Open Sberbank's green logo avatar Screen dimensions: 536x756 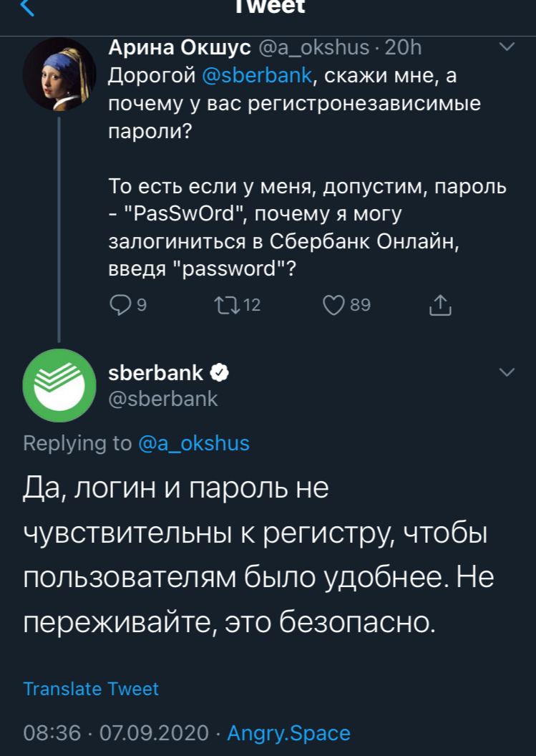click(59, 386)
